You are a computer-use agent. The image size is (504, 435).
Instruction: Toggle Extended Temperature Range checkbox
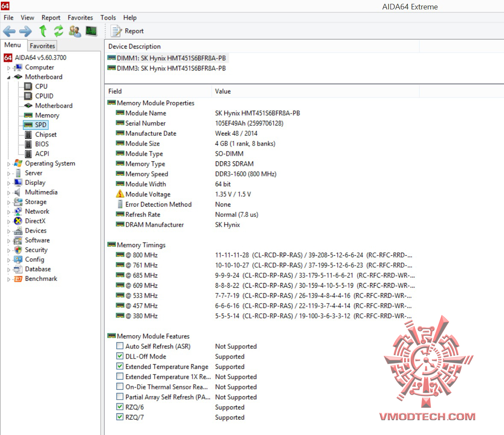click(x=120, y=366)
